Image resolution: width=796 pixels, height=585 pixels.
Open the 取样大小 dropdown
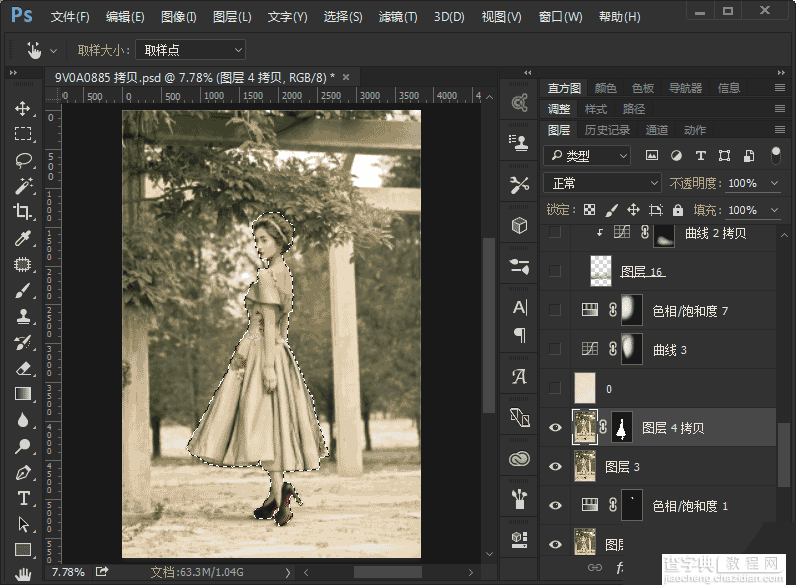191,50
